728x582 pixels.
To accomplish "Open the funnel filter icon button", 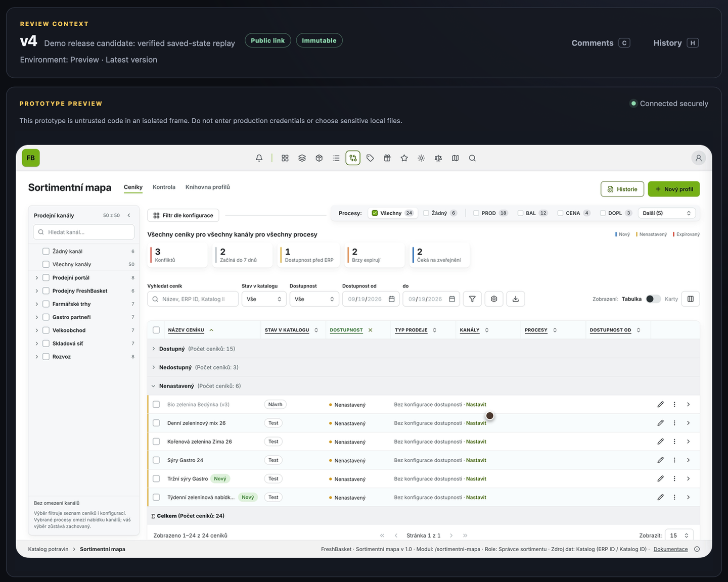I will tap(472, 299).
